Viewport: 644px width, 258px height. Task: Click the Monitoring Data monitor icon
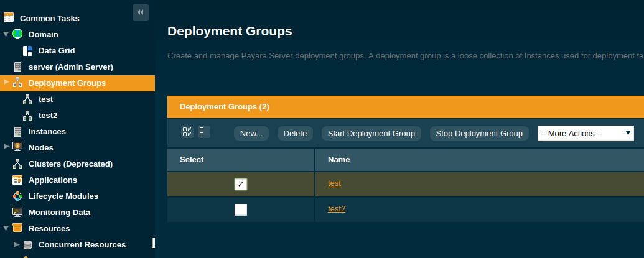click(x=17, y=213)
